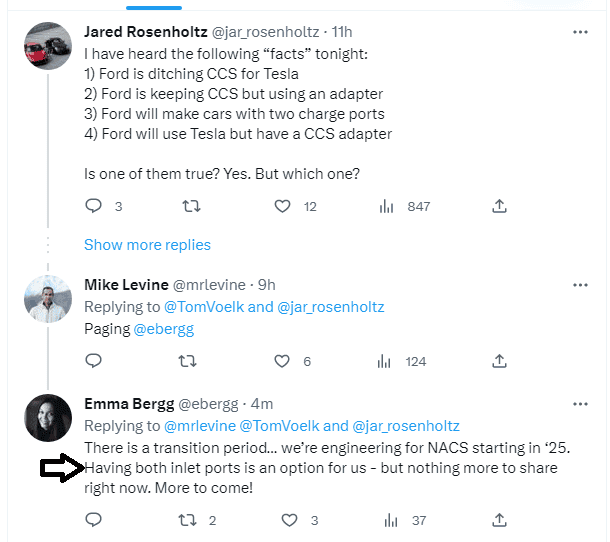This screenshot has height=542, width=610.
Task: Open the @ebergg mention link
Action: click(165, 328)
